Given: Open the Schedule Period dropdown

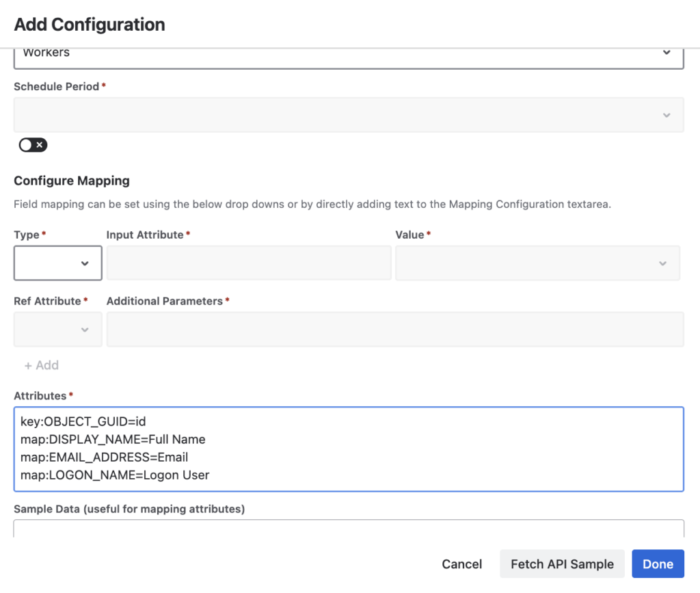Looking at the screenshot, I should 349,115.
